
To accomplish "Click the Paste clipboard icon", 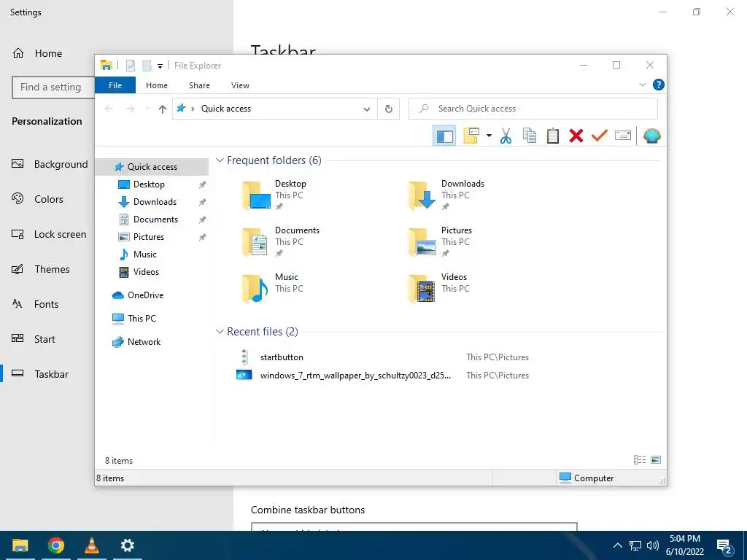I will click(x=553, y=136).
